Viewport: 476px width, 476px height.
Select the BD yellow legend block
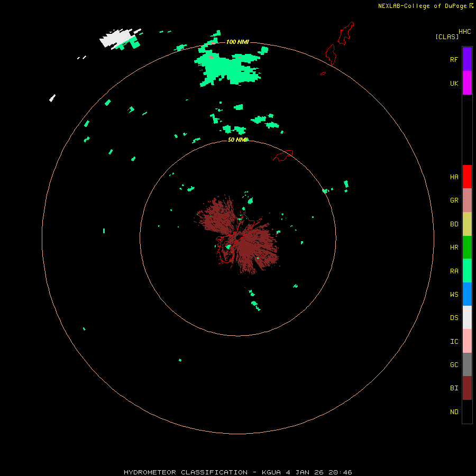[x=467, y=224]
